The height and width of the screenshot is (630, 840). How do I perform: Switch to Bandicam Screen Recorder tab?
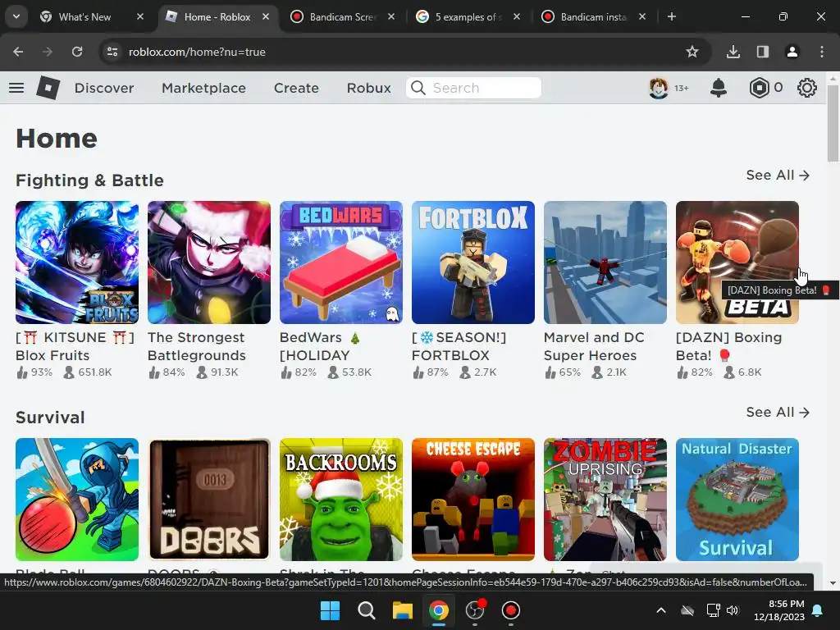click(x=342, y=16)
